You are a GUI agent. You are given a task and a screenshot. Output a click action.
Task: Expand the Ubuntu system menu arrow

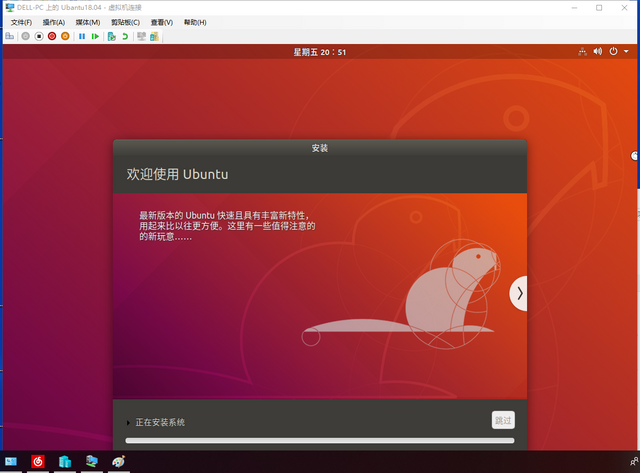[626, 51]
